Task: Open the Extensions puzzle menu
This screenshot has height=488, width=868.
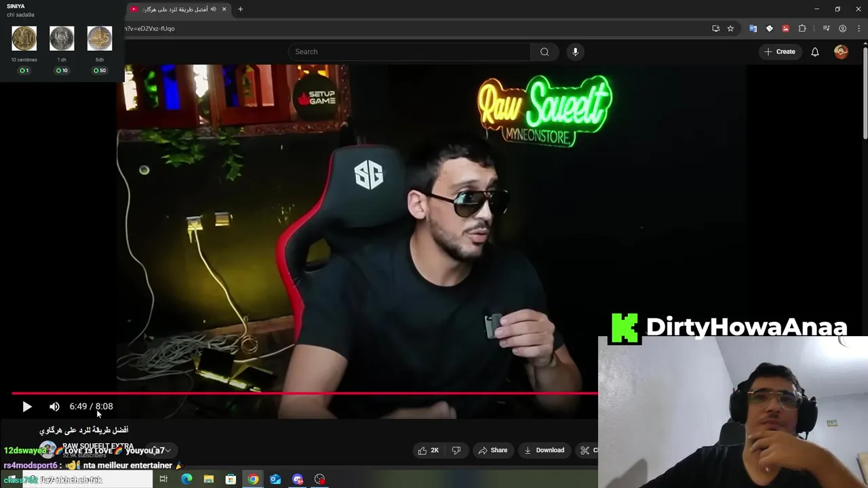Action: point(802,28)
